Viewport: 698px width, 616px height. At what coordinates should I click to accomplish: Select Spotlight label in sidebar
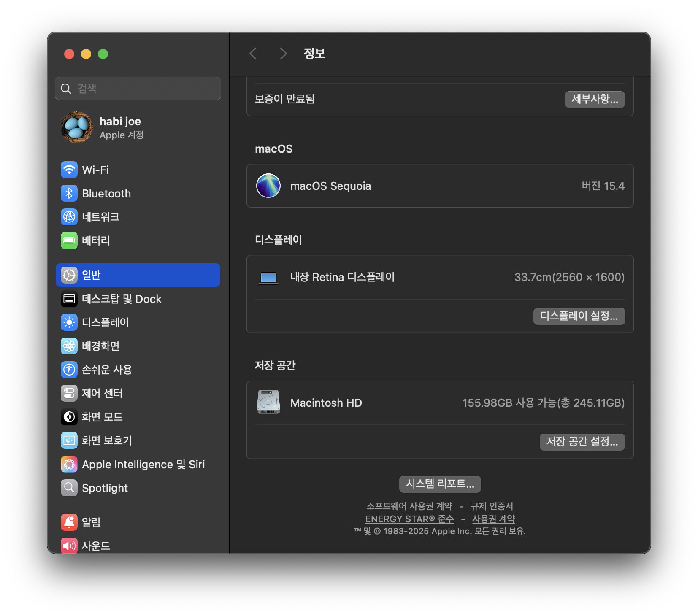(x=105, y=488)
